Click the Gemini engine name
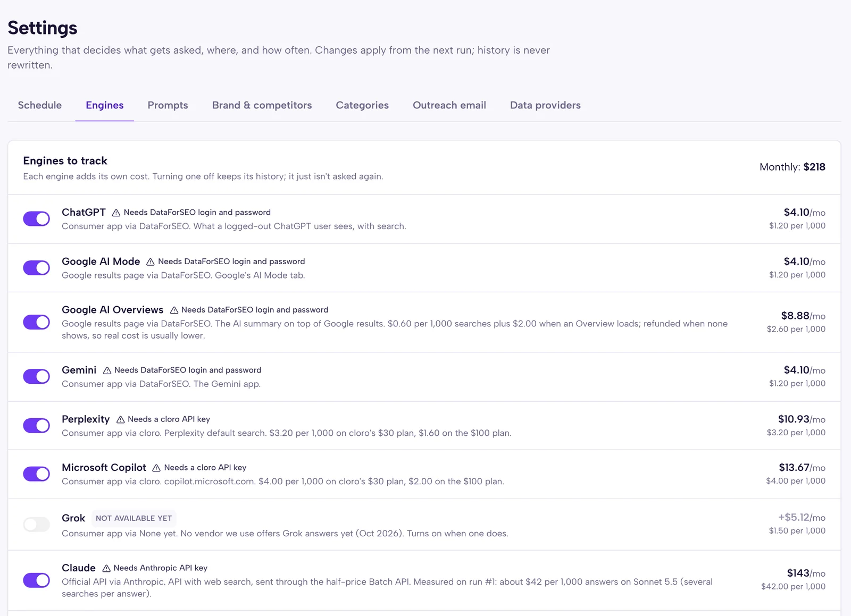 click(79, 370)
